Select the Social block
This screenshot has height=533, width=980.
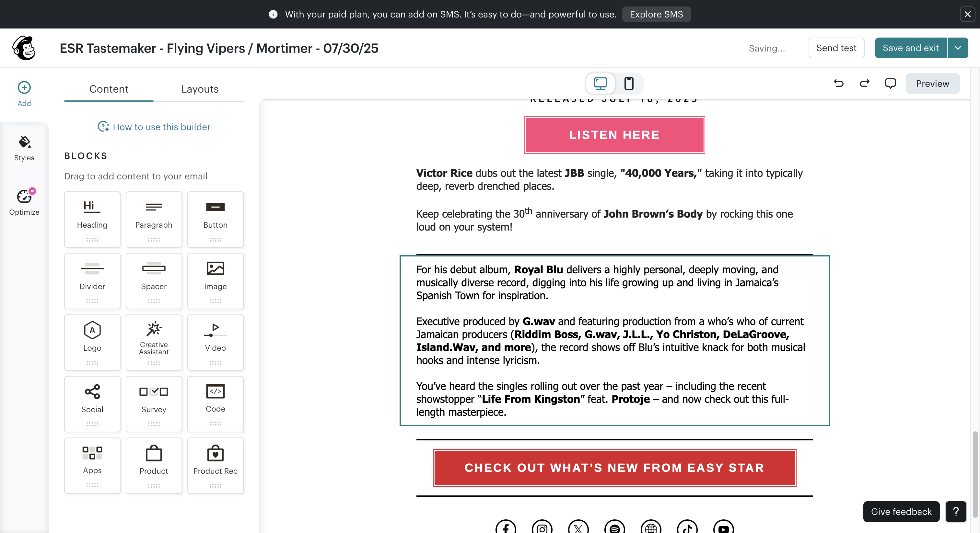tap(92, 404)
